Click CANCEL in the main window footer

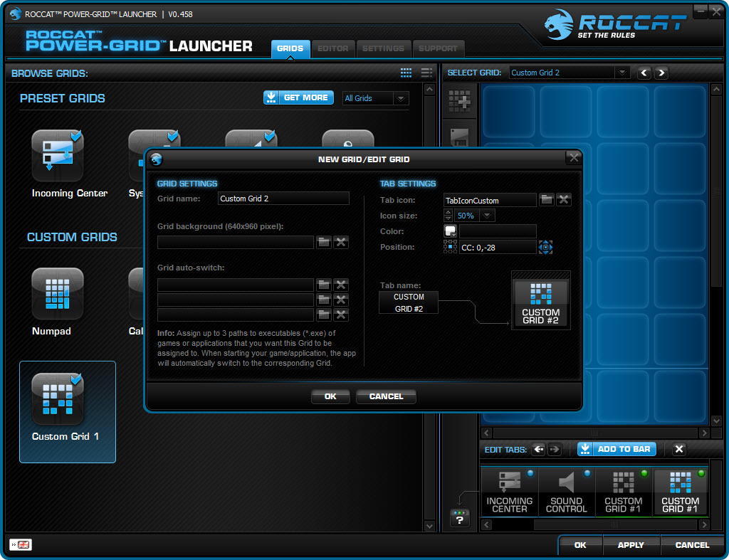tap(692, 545)
